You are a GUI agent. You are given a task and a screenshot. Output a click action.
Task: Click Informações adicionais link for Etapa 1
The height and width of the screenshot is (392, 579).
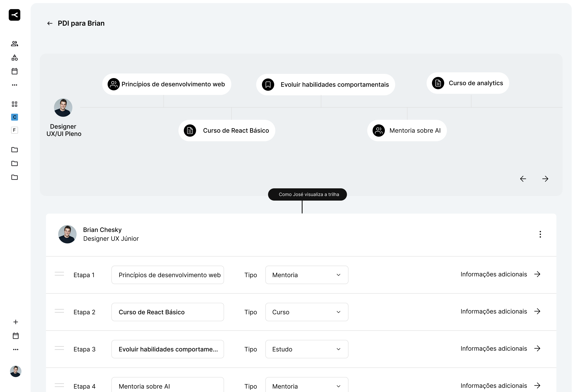[500, 274]
